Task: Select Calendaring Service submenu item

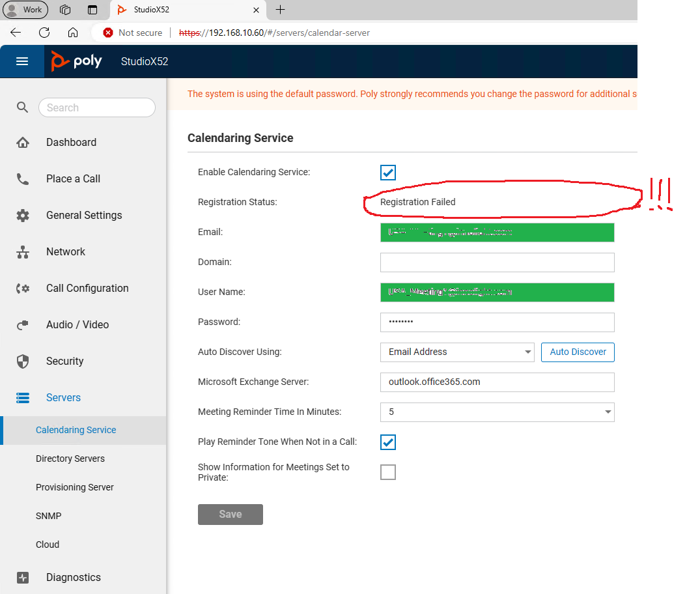Action: [83, 430]
